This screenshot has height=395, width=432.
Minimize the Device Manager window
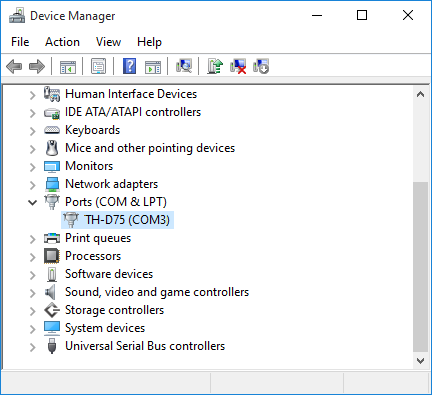point(317,15)
